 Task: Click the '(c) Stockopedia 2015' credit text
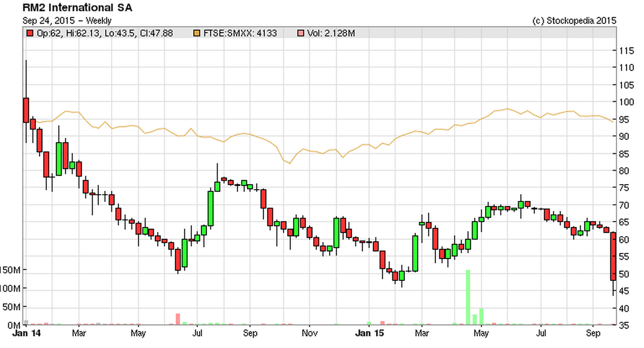[574, 21]
